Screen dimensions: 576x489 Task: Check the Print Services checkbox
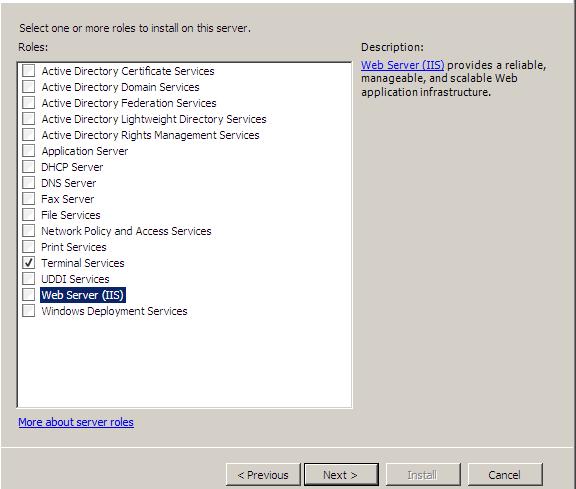(28, 247)
